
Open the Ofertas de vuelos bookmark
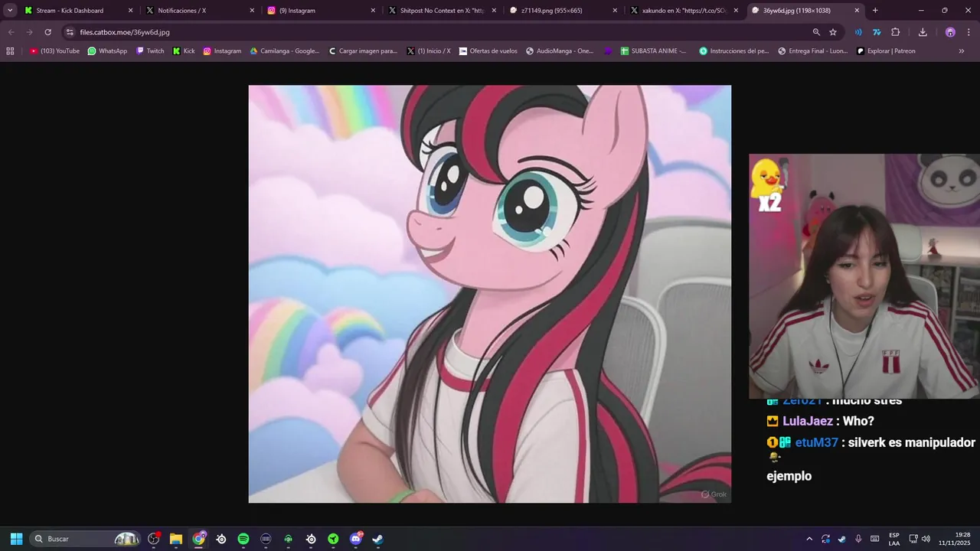(488, 51)
